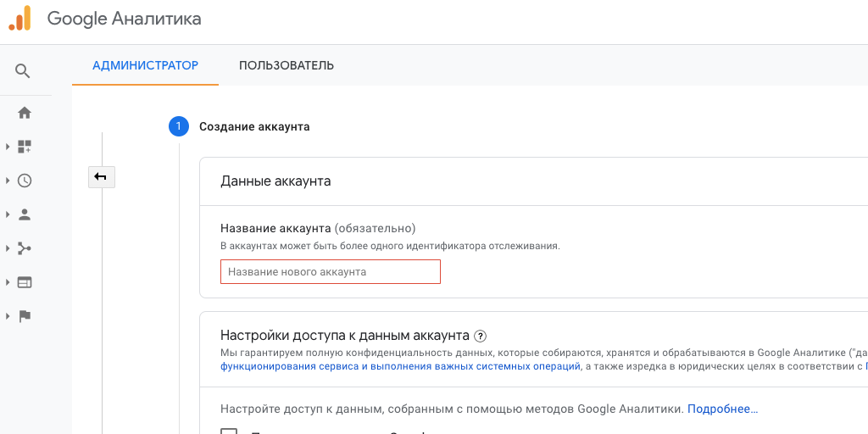Open the Behavior page layout icon
868x434 pixels.
[x=25, y=282]
